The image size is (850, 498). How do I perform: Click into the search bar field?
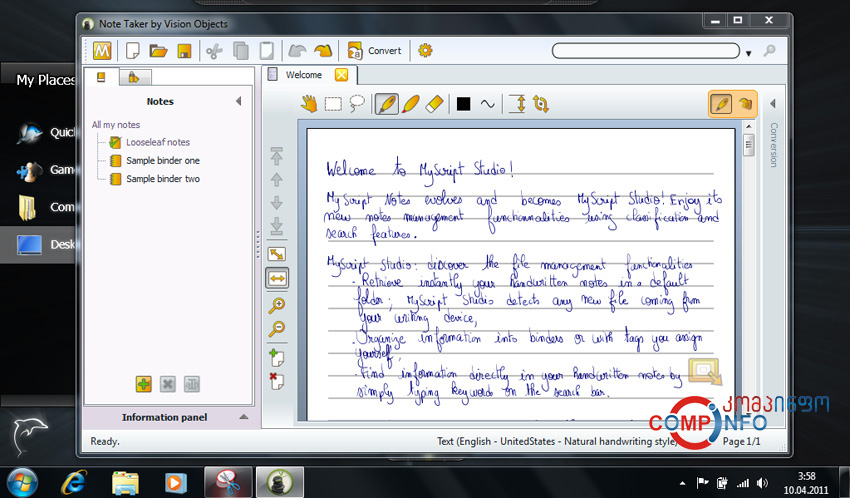tap(646, 51)
